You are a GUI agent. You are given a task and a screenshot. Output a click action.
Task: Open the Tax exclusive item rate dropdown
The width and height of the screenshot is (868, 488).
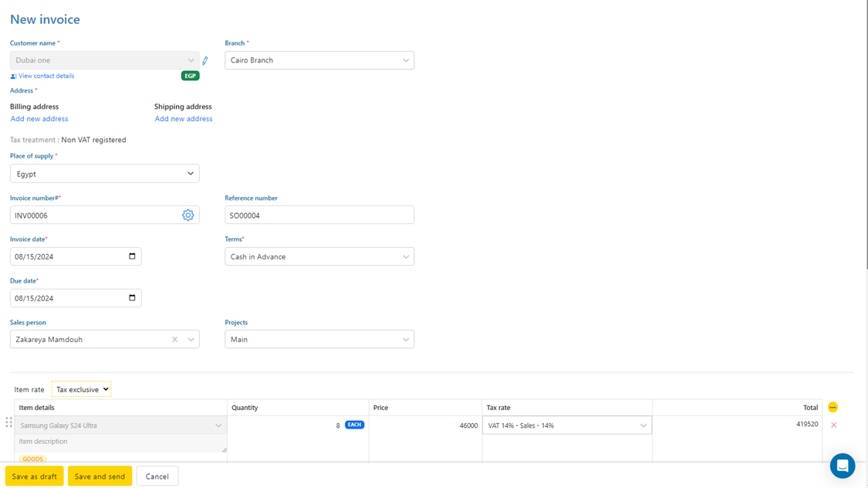(x=82, y=390)
